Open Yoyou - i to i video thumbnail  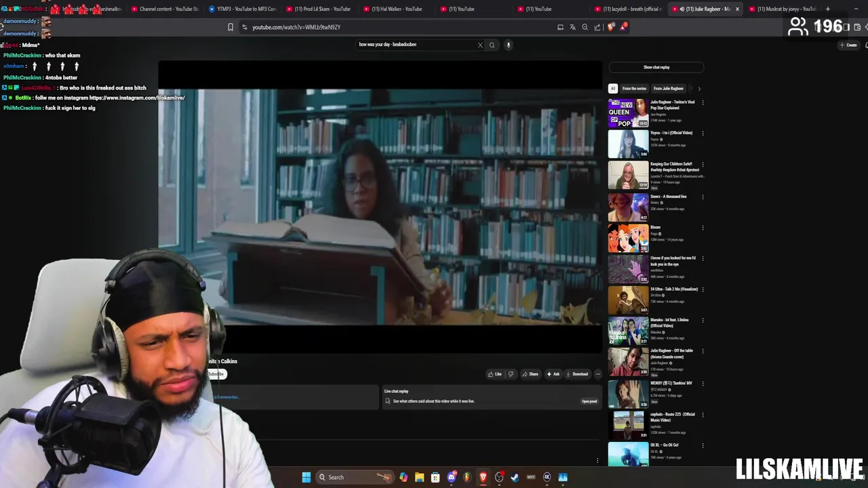point(628,144)
